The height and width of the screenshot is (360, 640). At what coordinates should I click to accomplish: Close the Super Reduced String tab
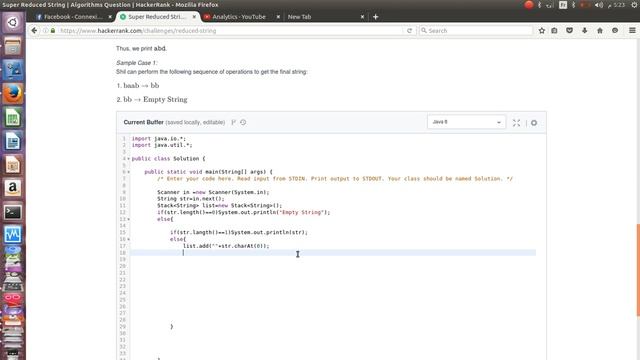[194, 17]
